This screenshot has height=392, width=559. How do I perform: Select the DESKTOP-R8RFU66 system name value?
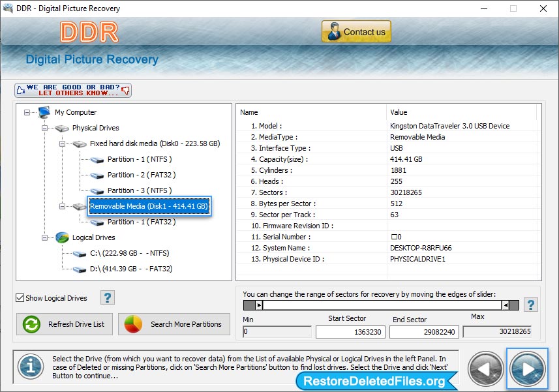pyautogui.click(x=421, y=248)
